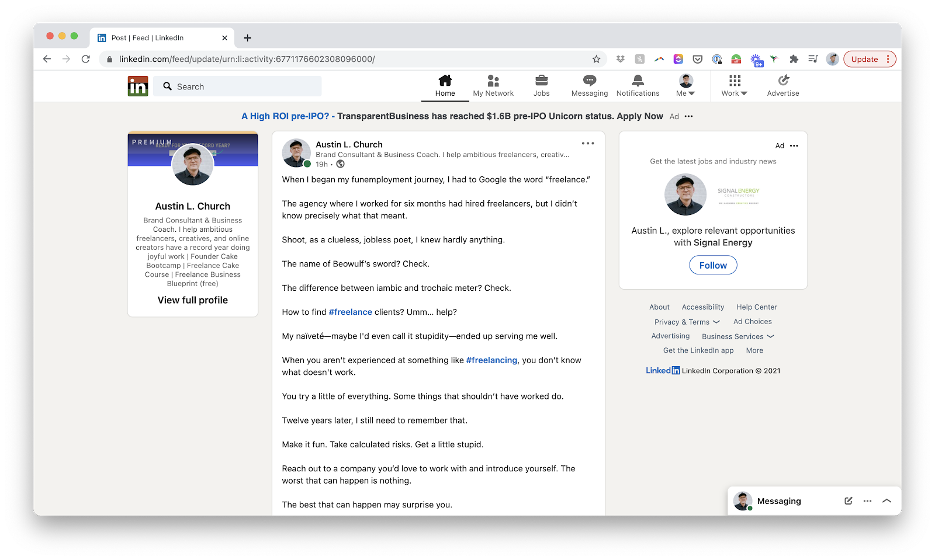Close the Post | Feed | LinkedIn tab
This screenshot has width=935, height=560.
[x=224, y=38]
